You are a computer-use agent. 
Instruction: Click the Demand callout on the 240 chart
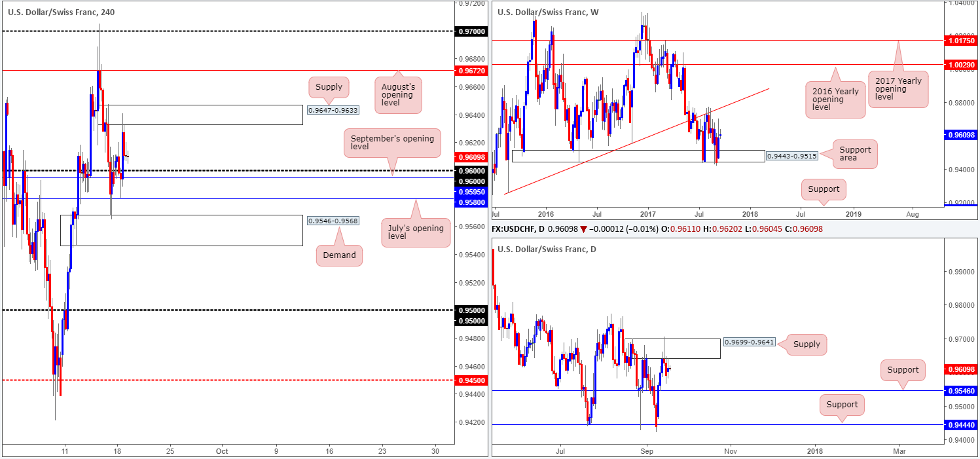[x=340, y=255]
